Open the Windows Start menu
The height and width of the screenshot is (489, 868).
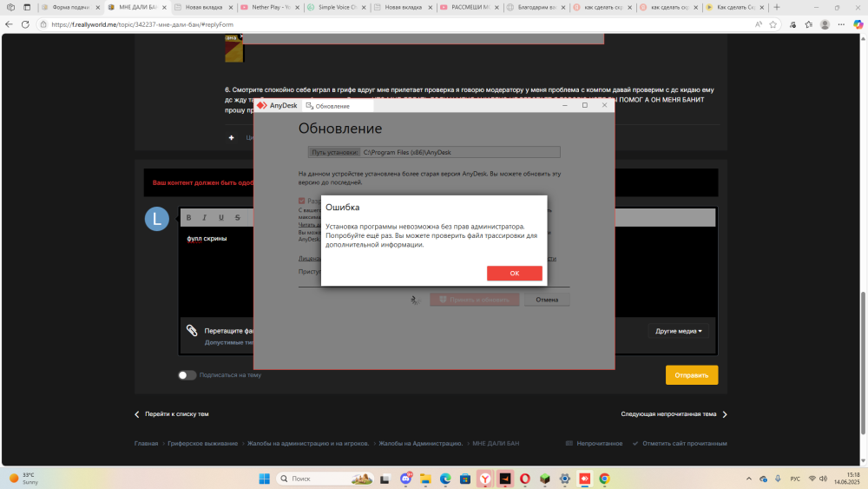(265, 479)
